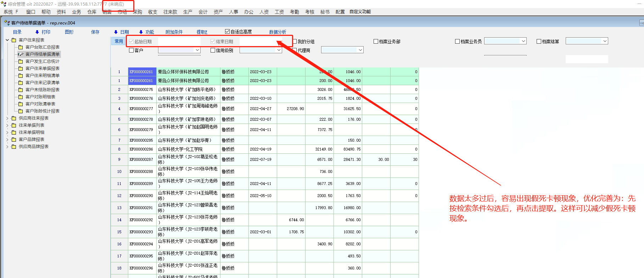Click the app icon in report window title
This screenshot has width=644, height=278.
click(x=7, y=23)
